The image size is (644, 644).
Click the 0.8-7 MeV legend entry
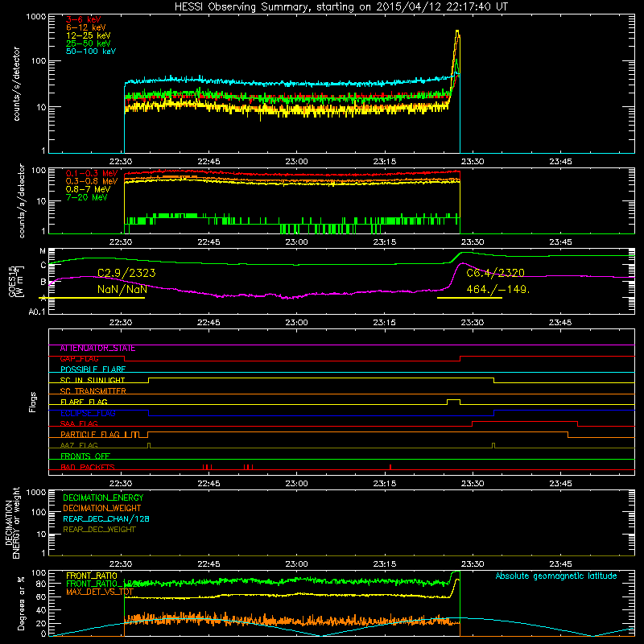88,189
